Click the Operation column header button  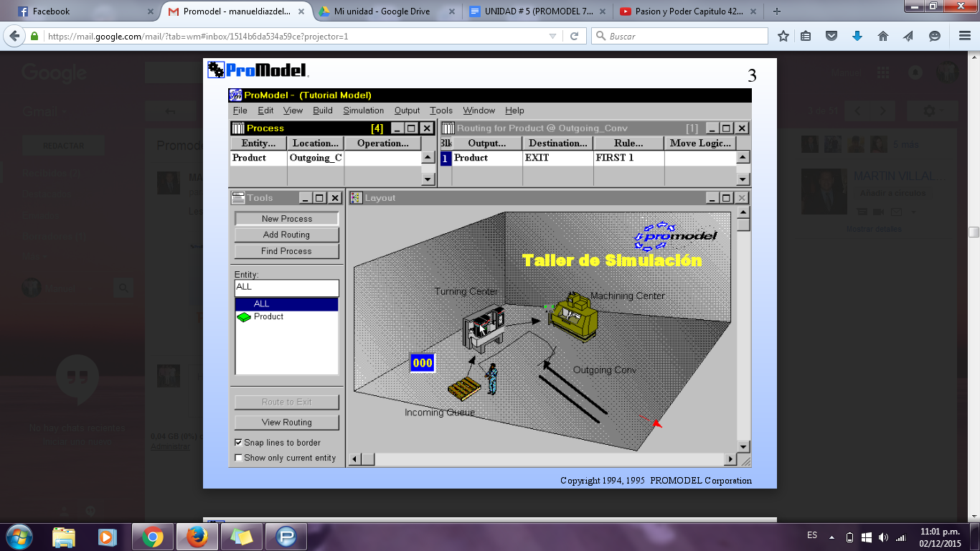[x=382, y=143]
